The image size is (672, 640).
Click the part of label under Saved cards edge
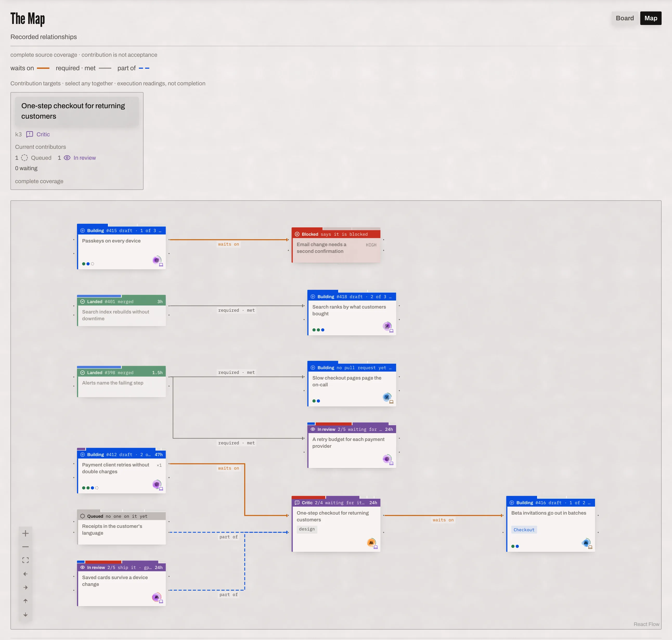[x=228, y=595]
